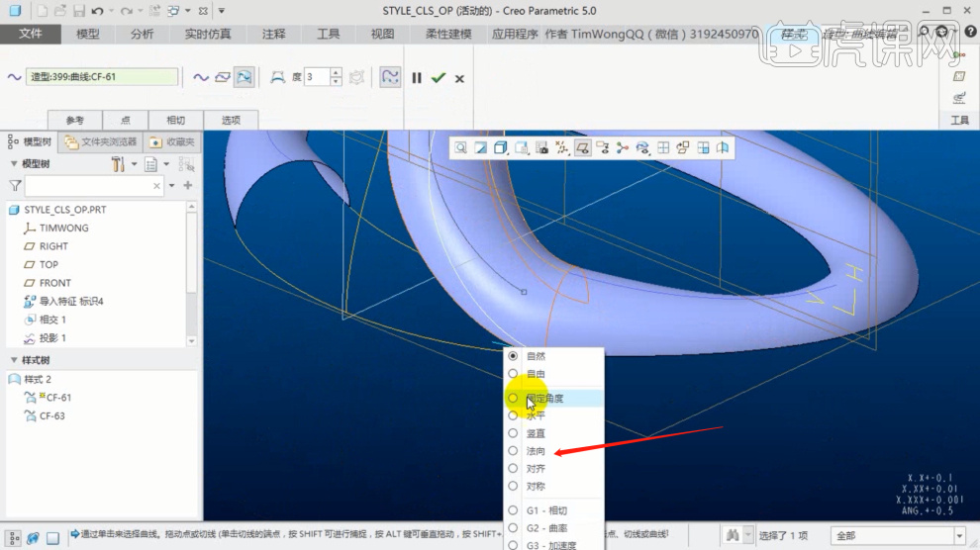Open the datum display filters icon
Image resolution: width=980 pixels, height=550 pixels.
click(x=562, y=148)
